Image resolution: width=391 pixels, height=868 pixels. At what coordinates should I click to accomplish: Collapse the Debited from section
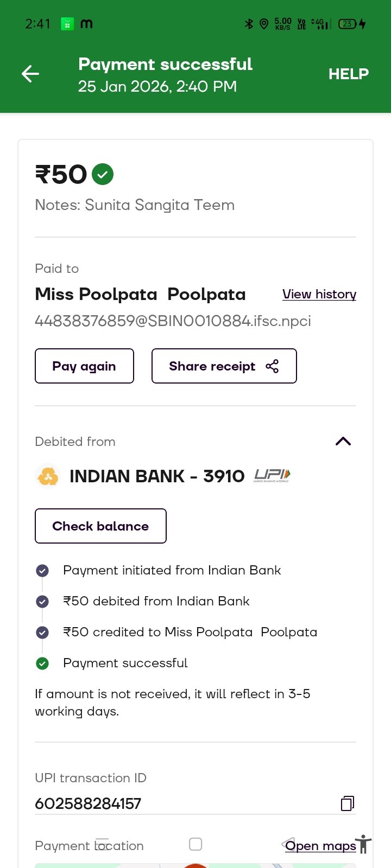click(343, 441)
